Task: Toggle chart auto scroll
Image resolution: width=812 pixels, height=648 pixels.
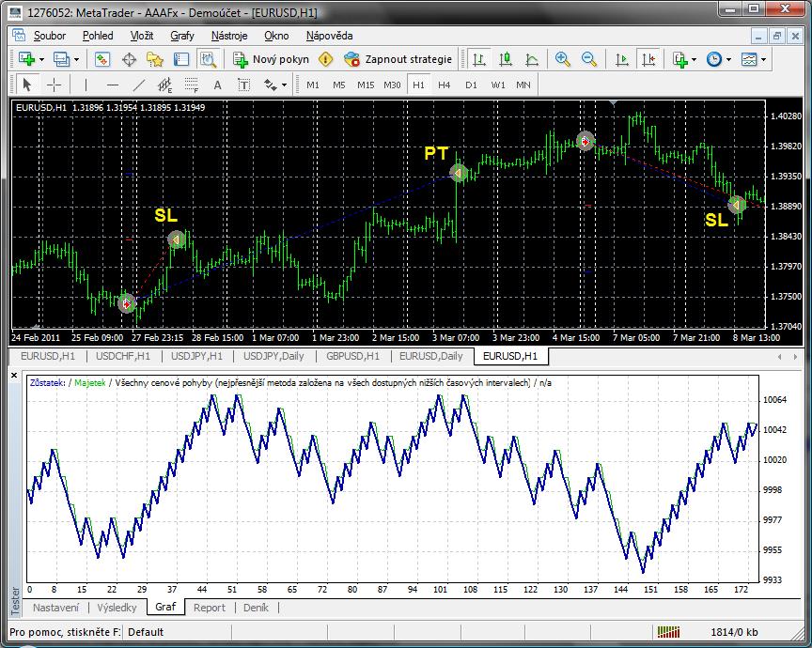Action: pos(622,59)
